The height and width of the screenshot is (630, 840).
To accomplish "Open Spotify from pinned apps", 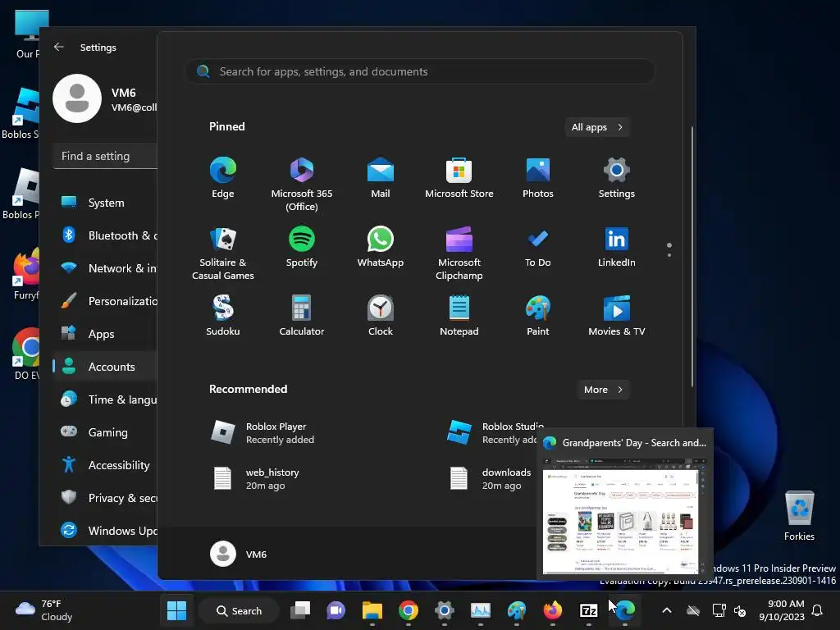I will click(302, 247).
